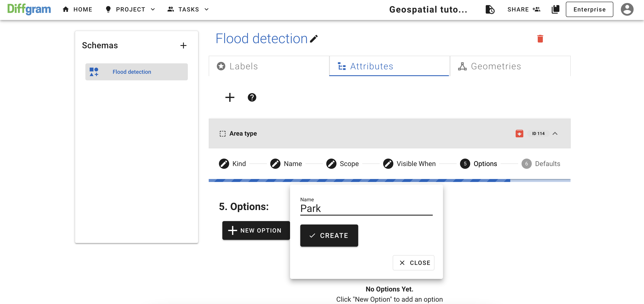Image resolution: width=644 pixels, height=304 pixels.
Task: Click the help question mark icon
Action: (x=252, y=98)
